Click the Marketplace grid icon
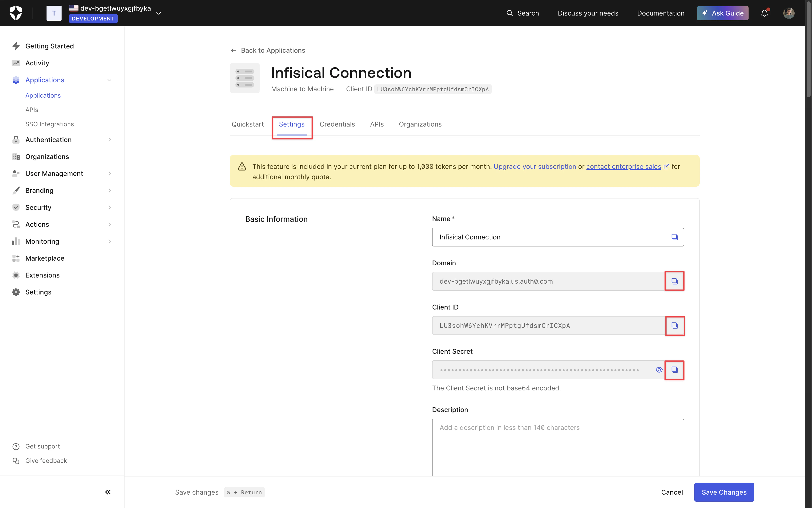 [x=16, y=258]
